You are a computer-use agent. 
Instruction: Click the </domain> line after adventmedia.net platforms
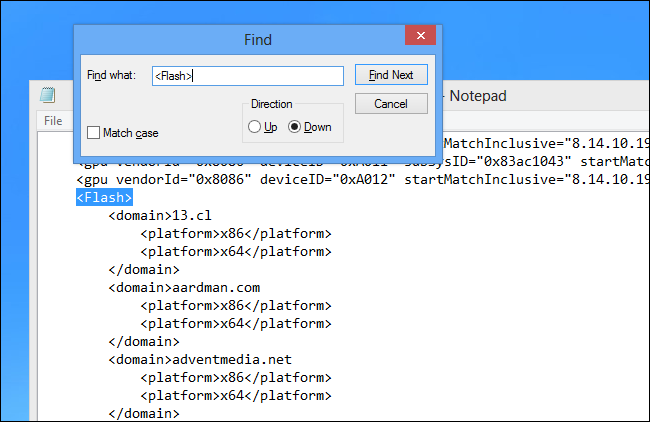[144, 413]
